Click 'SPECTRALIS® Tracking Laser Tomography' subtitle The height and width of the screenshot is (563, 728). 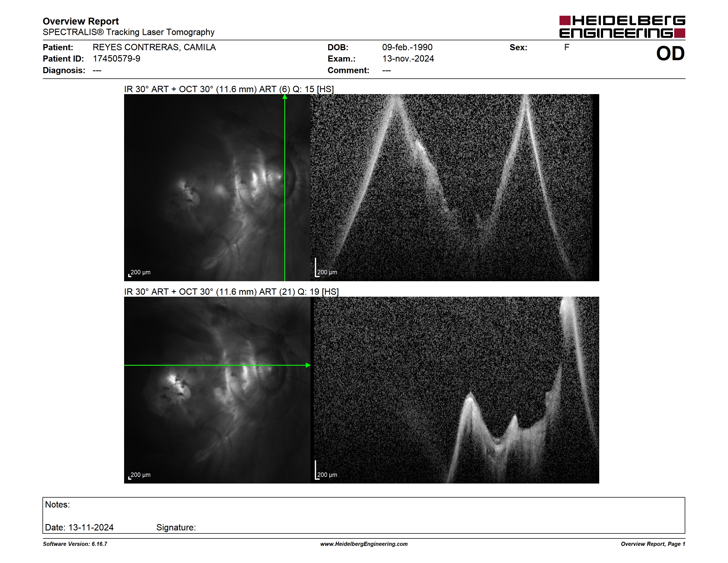point(128,32)
